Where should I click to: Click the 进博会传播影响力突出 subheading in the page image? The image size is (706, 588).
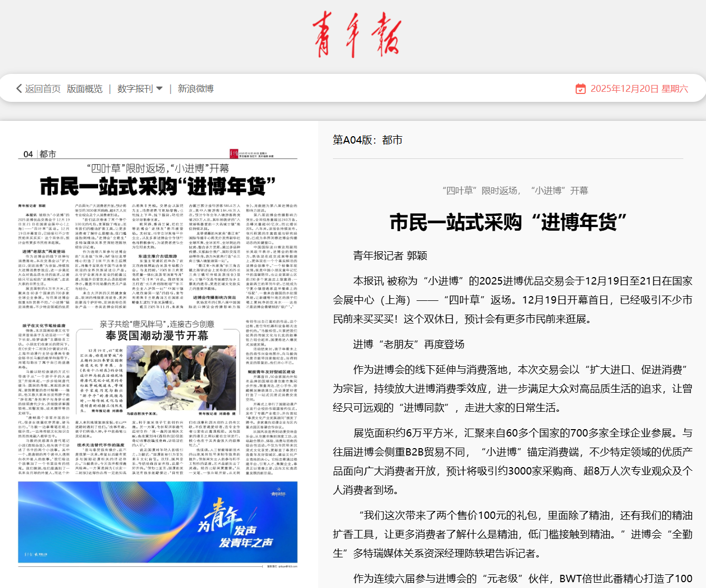click(x=214, y=298)
